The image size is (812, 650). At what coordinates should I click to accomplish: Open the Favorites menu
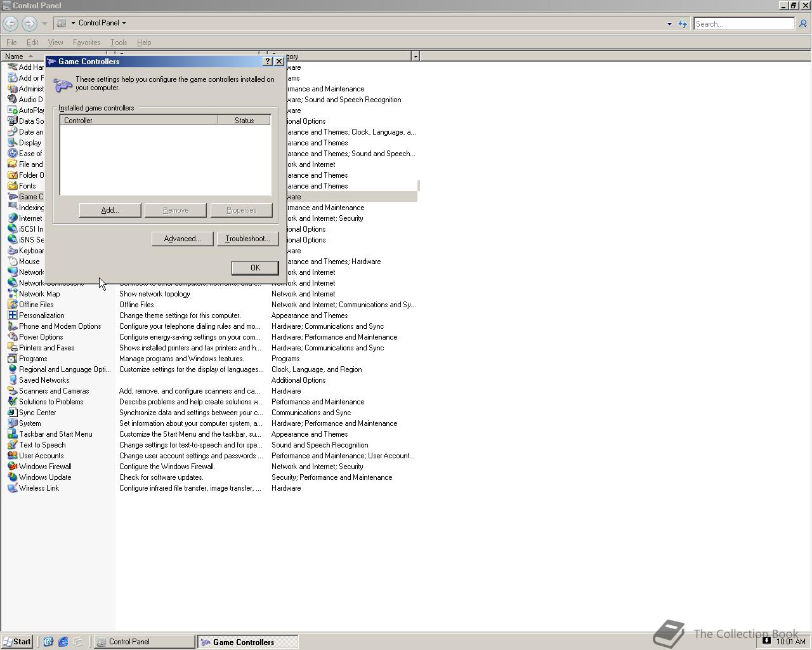[x=86, y=43]
